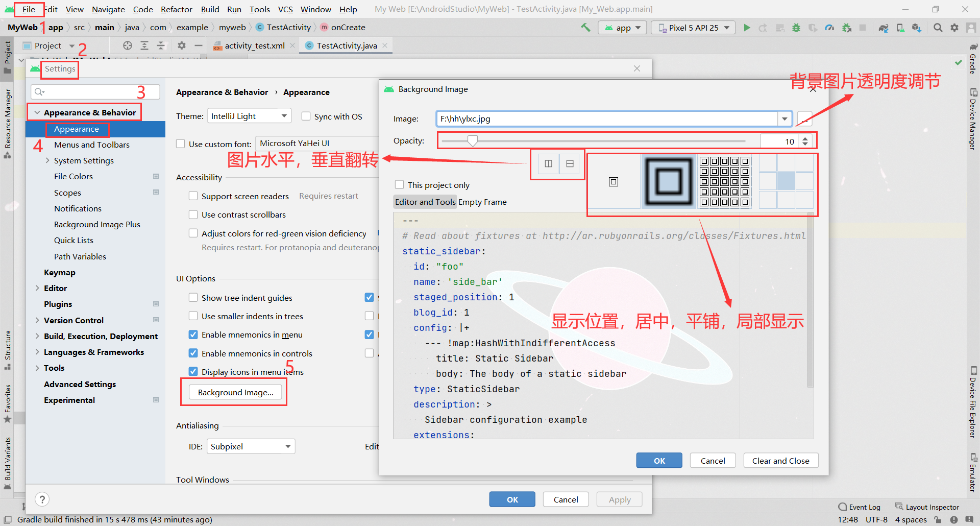The height and width of the screenshot is (526, 980).
Task: Select the Editor and Tools tab
Action: (425, 202)
